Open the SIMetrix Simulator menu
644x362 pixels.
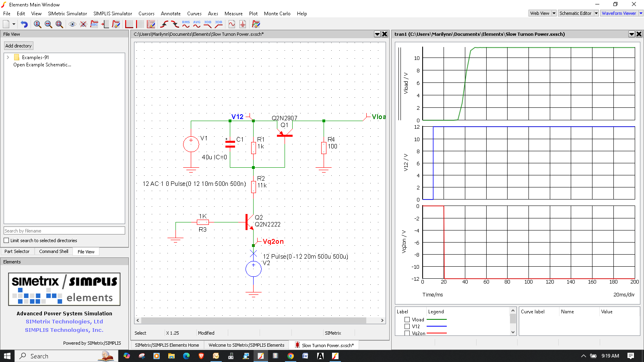(67, 13)
